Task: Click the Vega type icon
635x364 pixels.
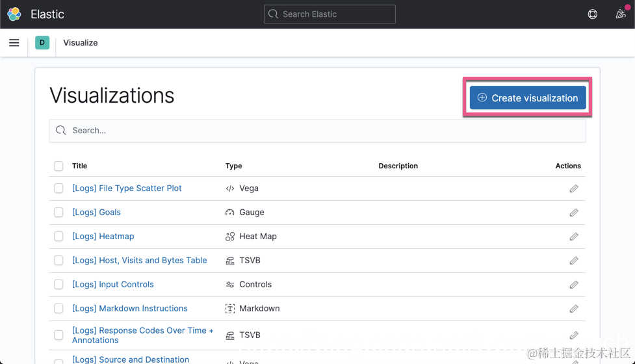Action: coord(230,188)
